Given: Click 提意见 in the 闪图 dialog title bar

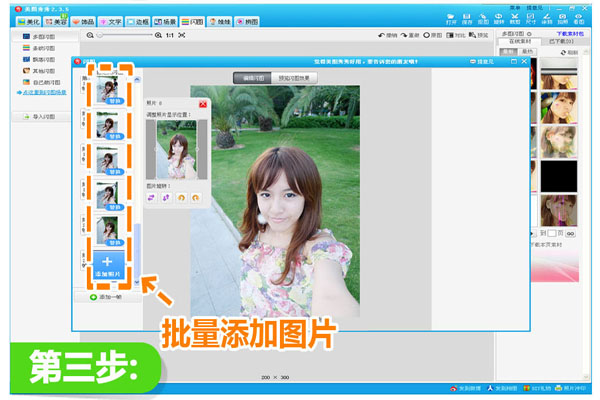Looking at the screenshot, I should coord(482,62).
